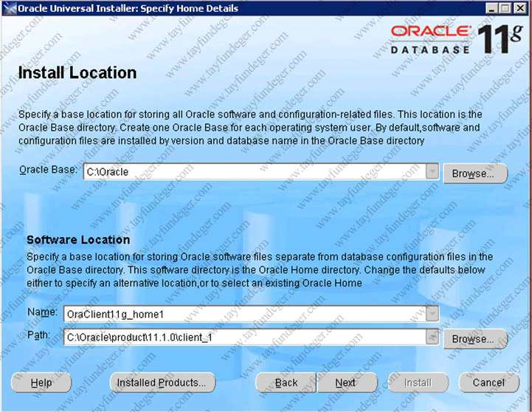Click the Install Location heading
532x412 pixels.
coord(77,73)
